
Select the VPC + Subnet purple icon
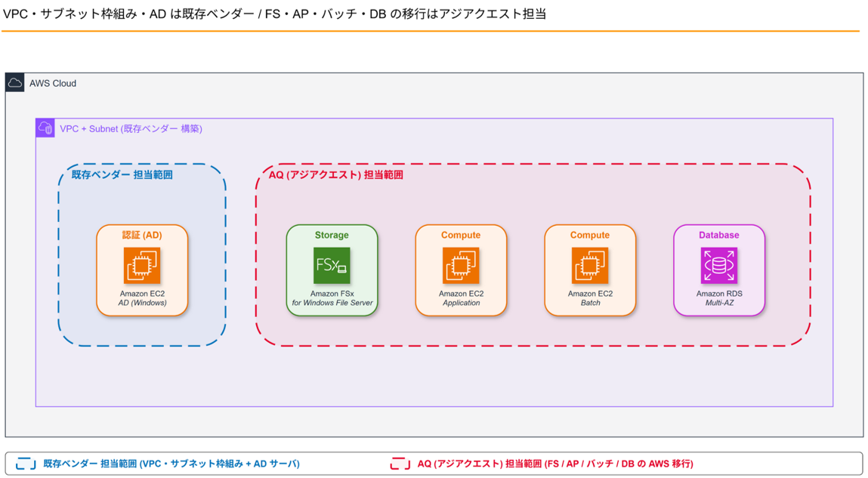point(45,128)
